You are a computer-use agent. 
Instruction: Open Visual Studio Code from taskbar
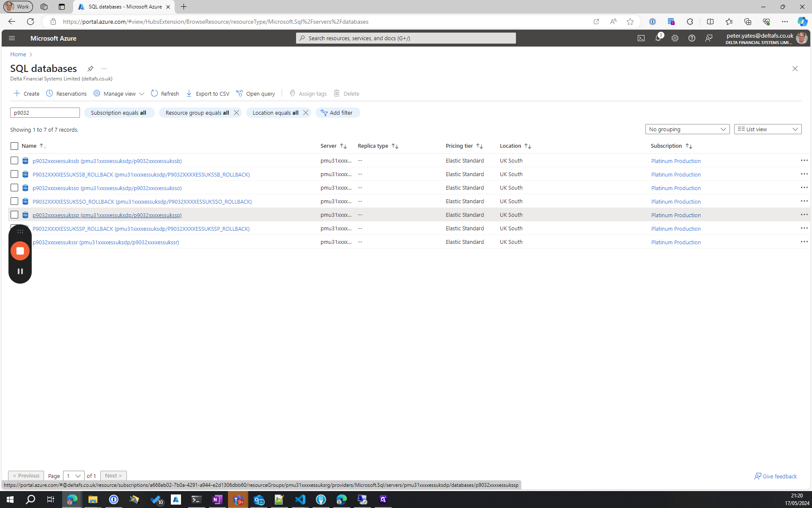pos(300,500)
